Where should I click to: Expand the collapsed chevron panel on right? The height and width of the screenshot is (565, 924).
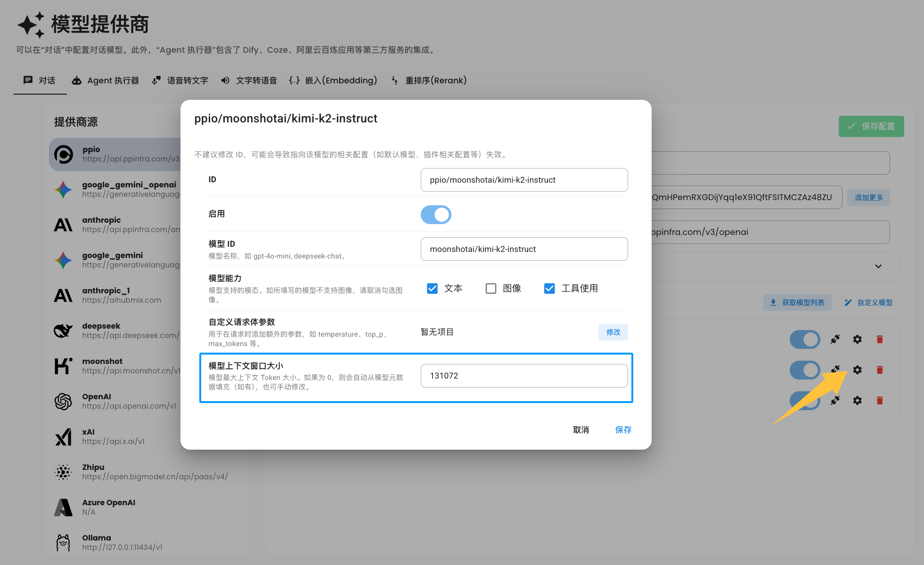pyautogui.click(x=878, y=266)
